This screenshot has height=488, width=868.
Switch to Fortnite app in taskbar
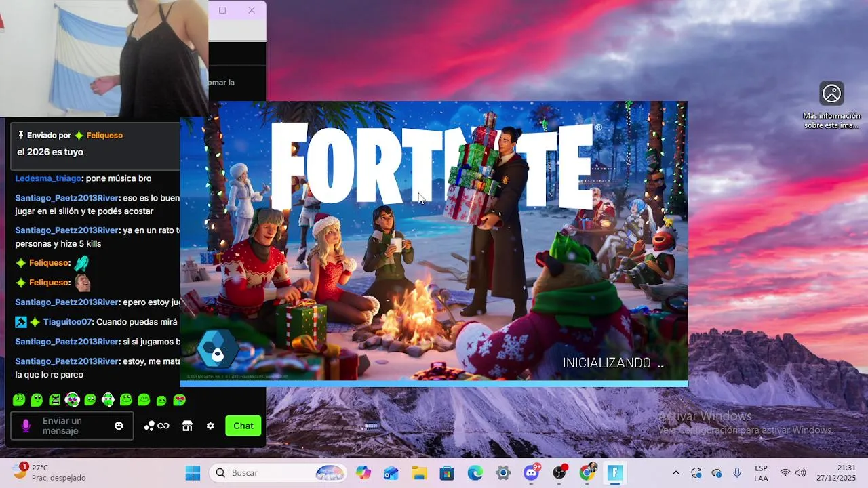click(615, 472)
